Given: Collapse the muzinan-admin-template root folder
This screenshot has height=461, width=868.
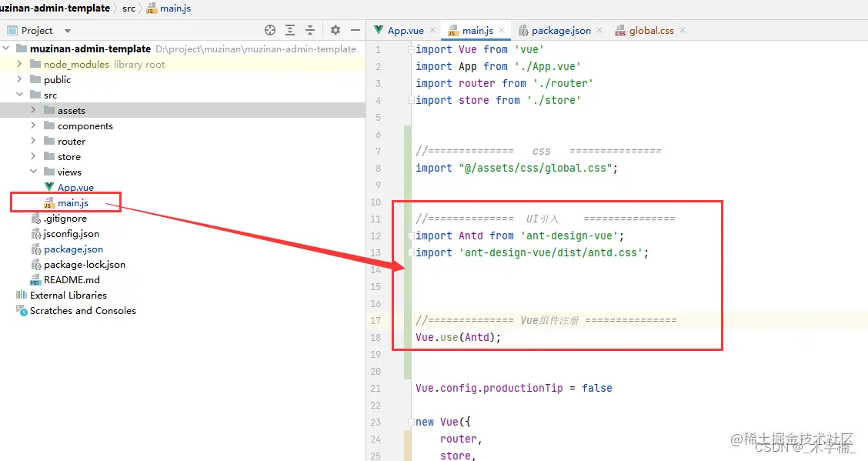Looking at the screenshot, I should [x=6, y=48].
